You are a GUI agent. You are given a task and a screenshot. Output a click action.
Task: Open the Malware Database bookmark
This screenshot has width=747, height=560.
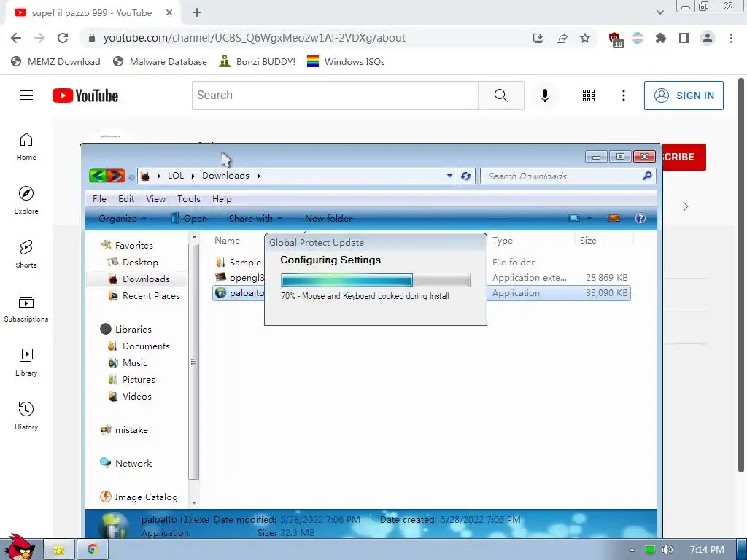click(x=160, y=61)
